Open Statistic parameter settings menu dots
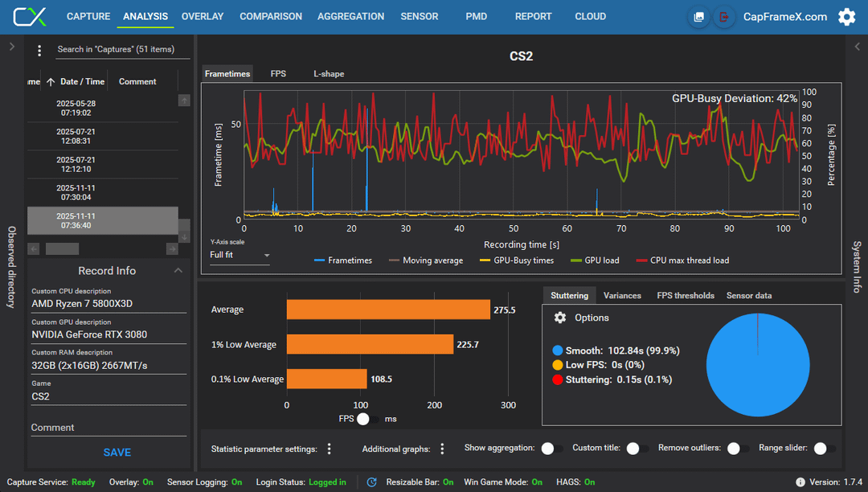The height and width of the screenshot is (492, 868). [330, 449]
